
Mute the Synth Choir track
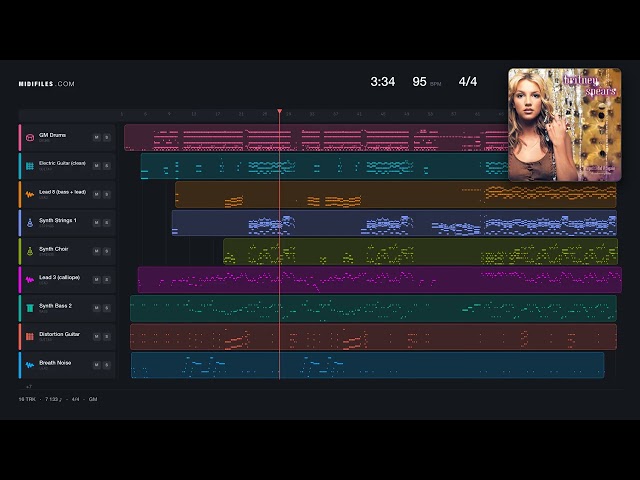96,251
